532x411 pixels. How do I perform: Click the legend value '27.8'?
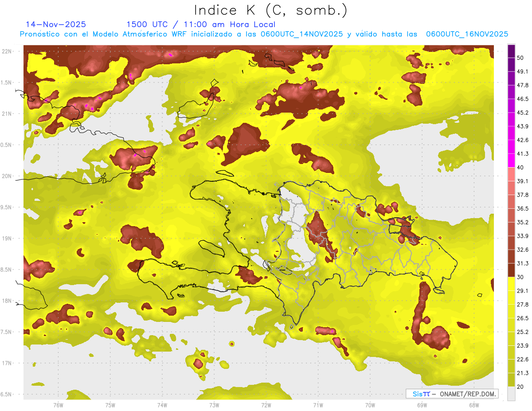pyautogui.click(x=523, y=305)
